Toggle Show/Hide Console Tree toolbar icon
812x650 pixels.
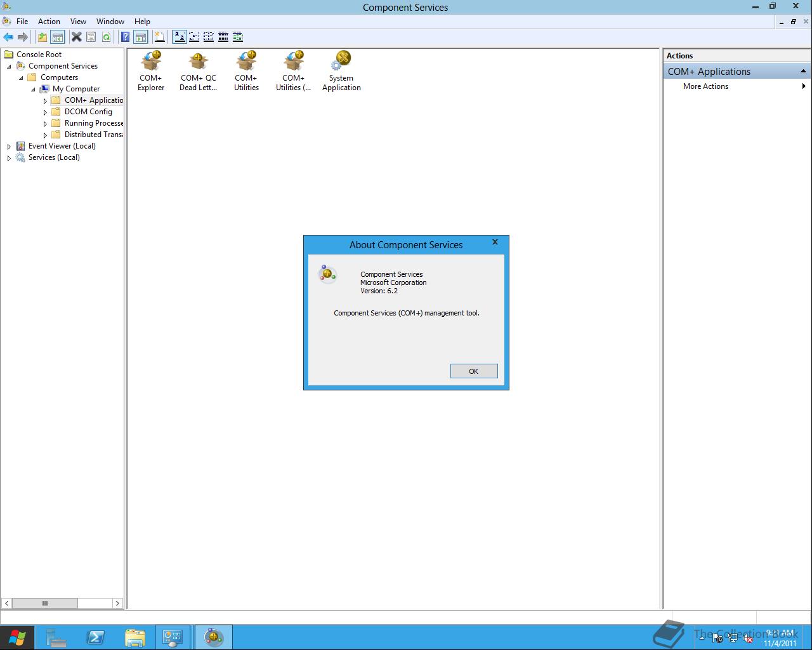tap(57, 37)
